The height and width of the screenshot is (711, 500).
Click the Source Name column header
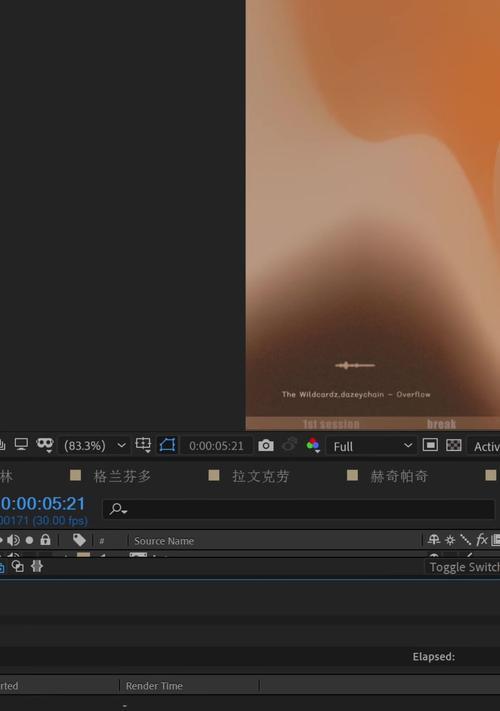pos(164,541)
